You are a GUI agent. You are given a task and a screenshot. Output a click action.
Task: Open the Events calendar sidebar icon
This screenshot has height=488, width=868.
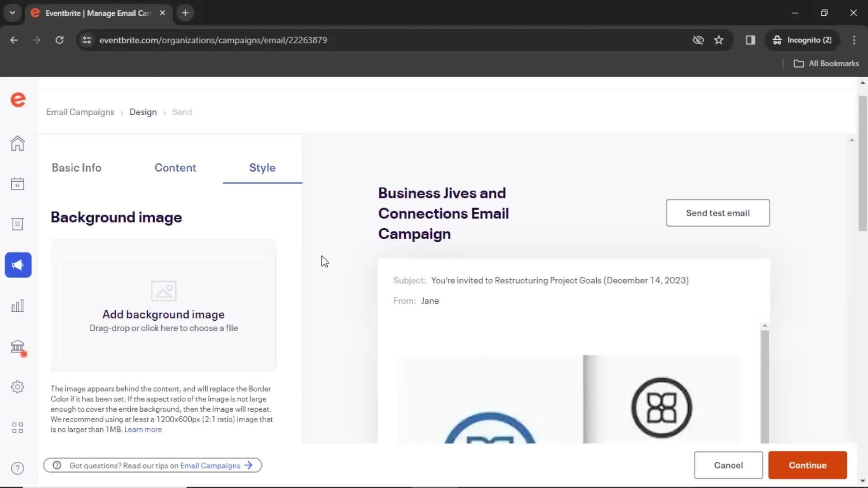point(18,184)
